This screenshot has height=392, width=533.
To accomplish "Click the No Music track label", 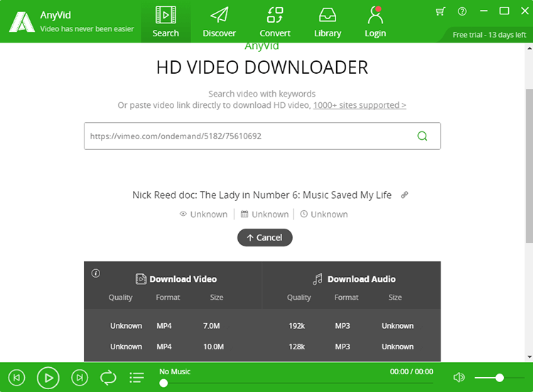I will [x=175, y=371].
